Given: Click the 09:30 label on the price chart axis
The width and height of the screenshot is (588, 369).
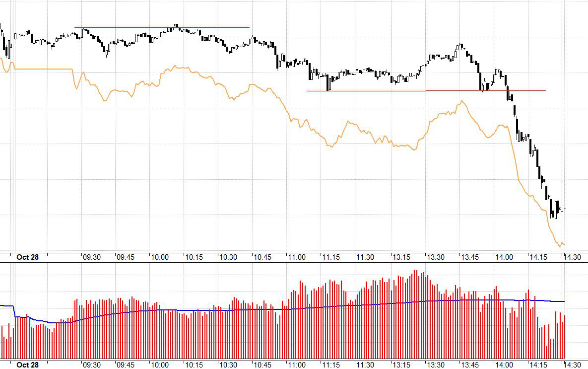Looking at the screenshot, I should pos(92,257).
